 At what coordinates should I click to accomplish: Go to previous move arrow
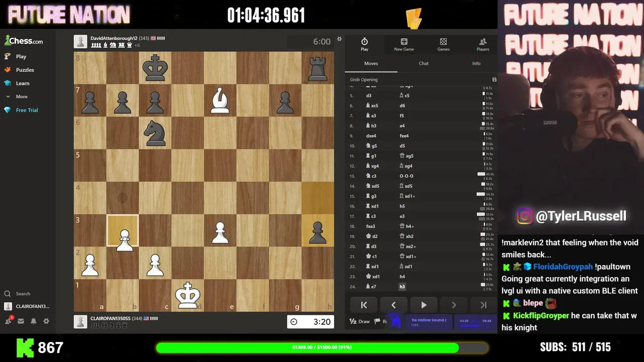tap(393, 305)
